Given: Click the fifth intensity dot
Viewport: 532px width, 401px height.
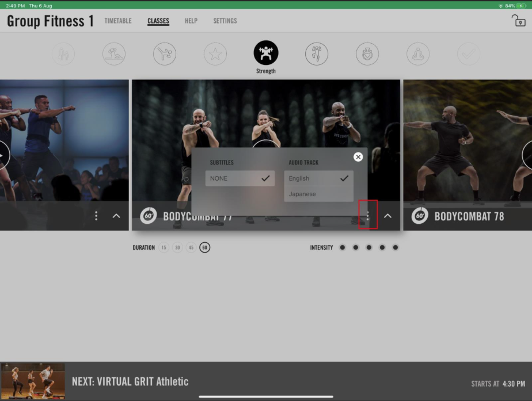Looking at the screenshot, I should pyautogui.click(x=396, y=247).
